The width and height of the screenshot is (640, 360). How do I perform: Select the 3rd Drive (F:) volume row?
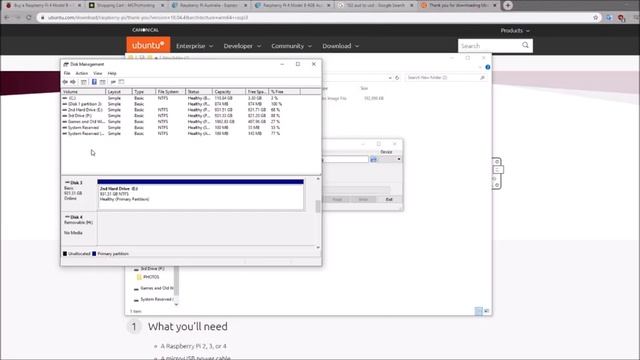click(x=191, y=116)
